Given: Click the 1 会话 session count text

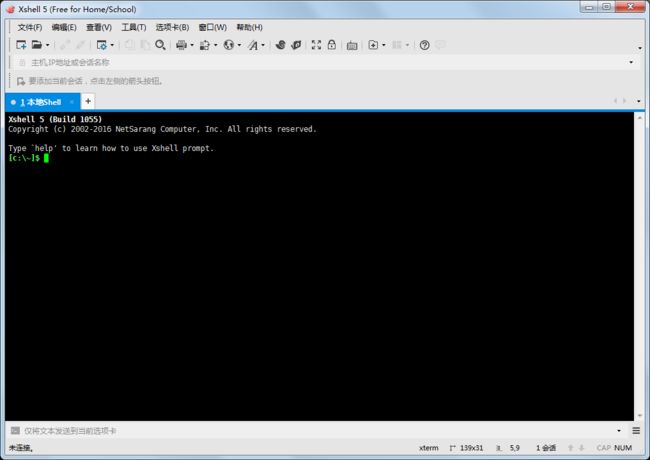Looking at the screenshot, I should 546,448.
